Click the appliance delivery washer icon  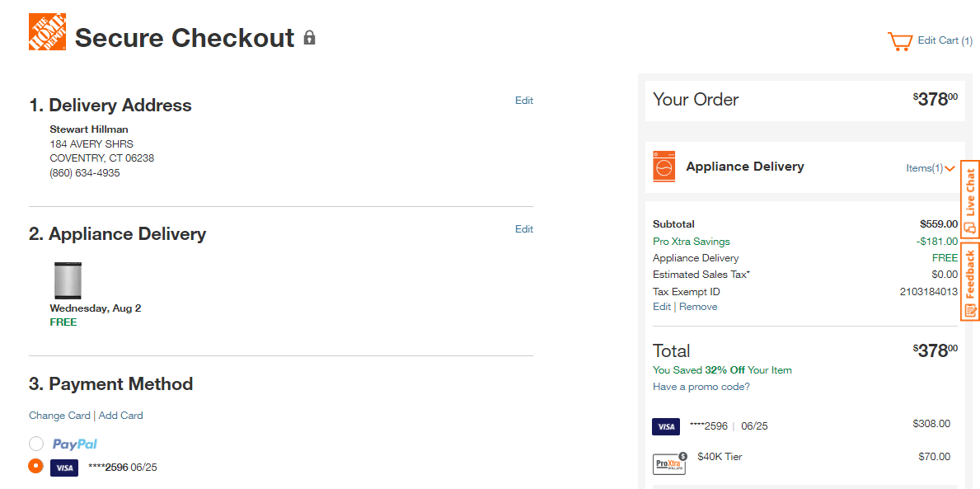click(x=663, y=167)
